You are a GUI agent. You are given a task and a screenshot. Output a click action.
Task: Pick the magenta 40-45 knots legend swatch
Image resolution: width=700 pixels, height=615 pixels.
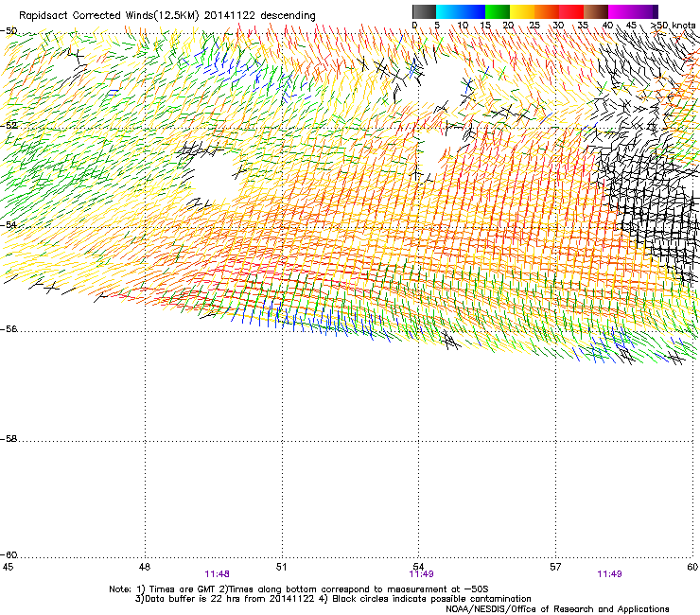pyautogui.click(x=621, y=11)
